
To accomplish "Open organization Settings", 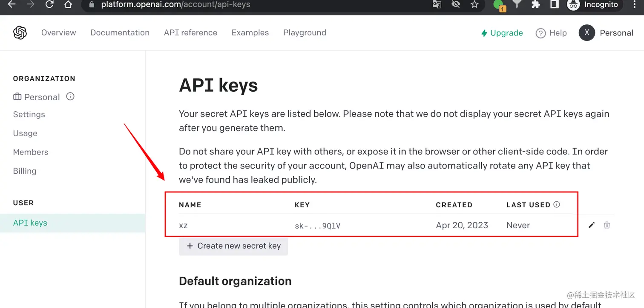I will 29,114.
